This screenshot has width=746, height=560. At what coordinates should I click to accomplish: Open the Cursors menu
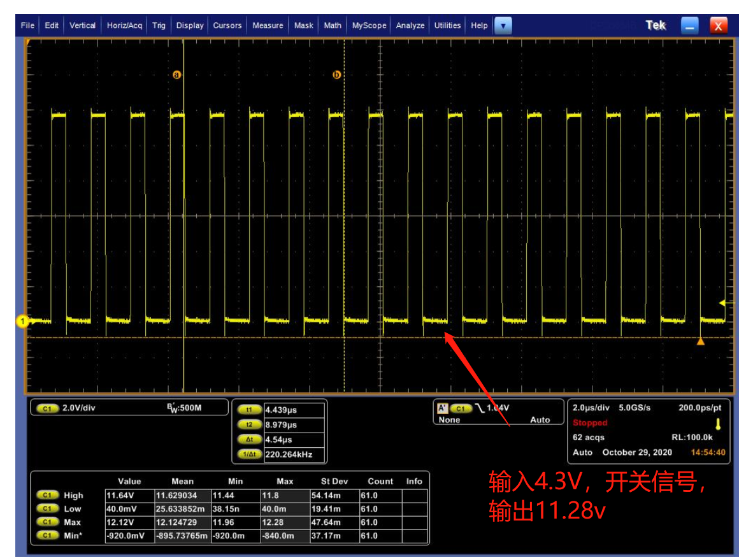[x=227, y=25]
